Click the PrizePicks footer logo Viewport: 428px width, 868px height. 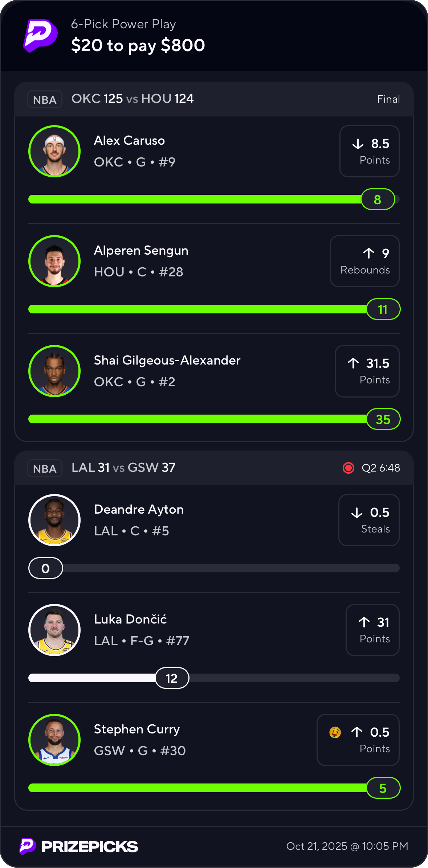79,846
